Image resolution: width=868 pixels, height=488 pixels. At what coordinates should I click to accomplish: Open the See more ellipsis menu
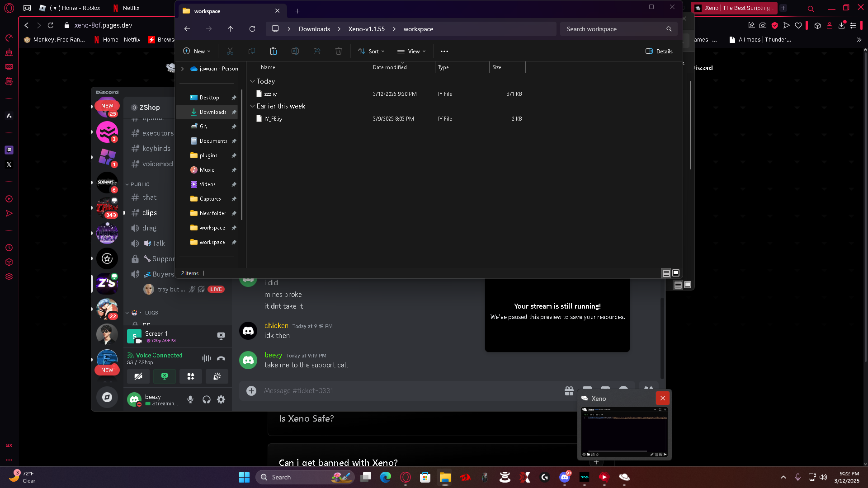444,52
